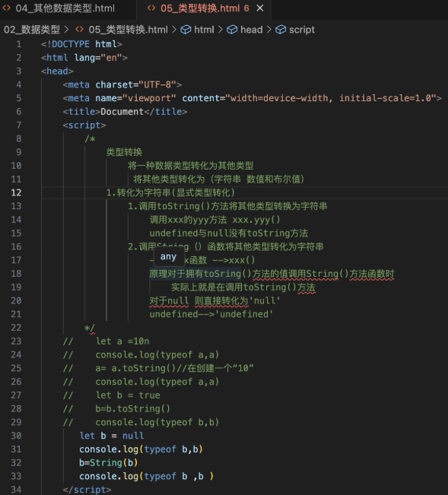Click comment line 调用xxx的yyy方法 xxx.yyy()

[x=214, y=220]
